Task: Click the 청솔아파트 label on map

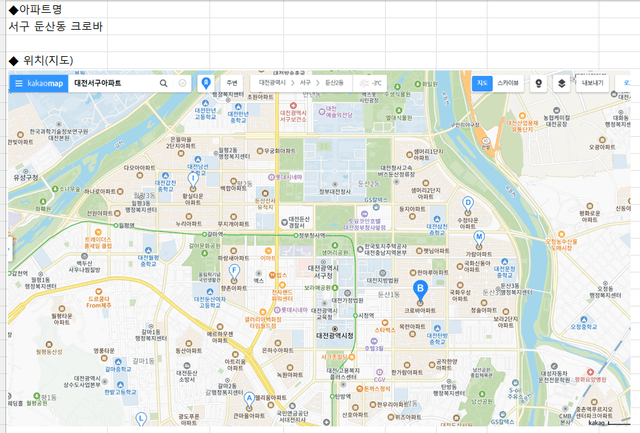Action: point(484,310)
